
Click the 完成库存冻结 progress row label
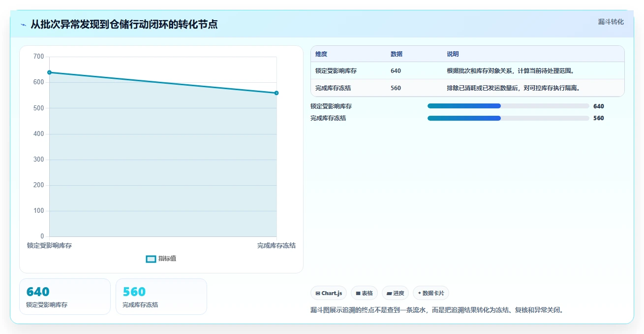coord(328,118)
